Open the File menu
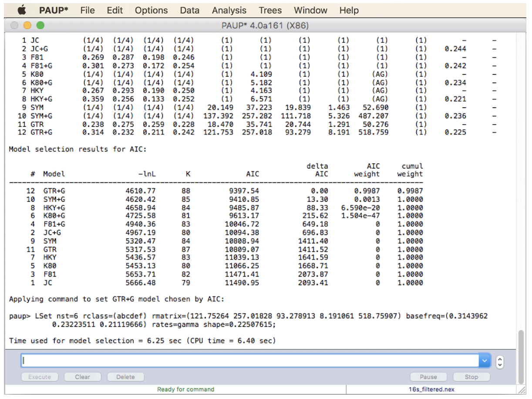This screenshot has width=532, height=399. [x=88, y=10]
